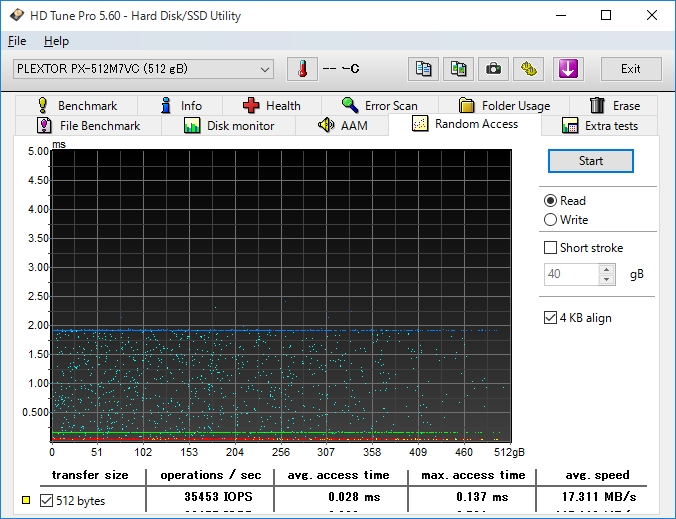Select the Read radio button
Image resolution: width=676 pixels, height=519 pixels.
(550, 201)
